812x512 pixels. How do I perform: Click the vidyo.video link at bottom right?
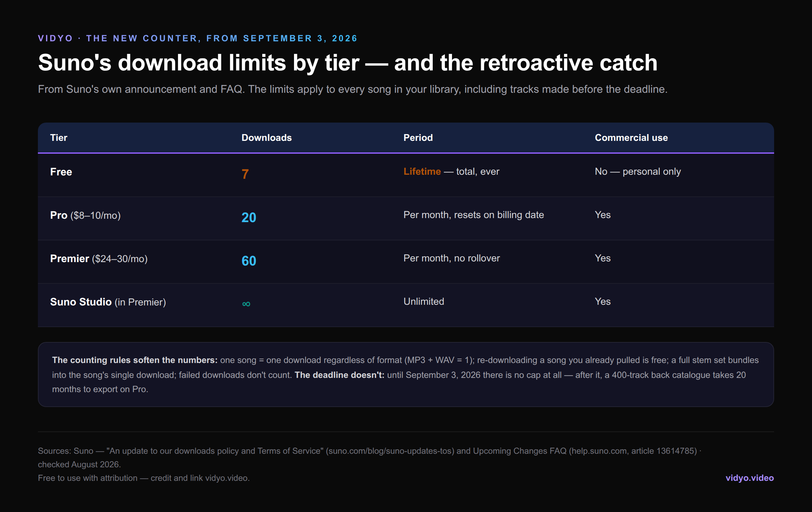pyautogui.click(x=749, y=478)
